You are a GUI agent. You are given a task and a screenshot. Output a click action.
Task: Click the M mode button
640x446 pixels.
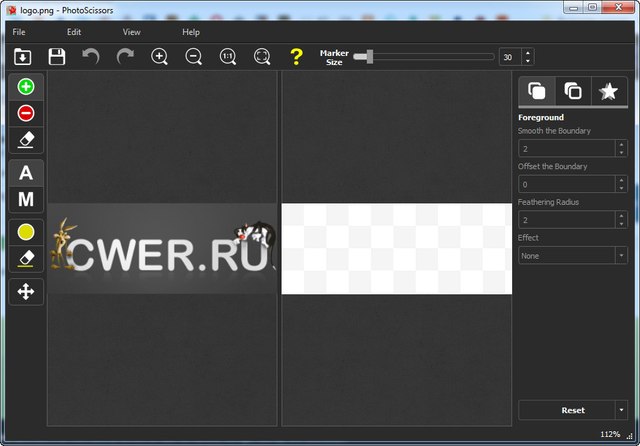coord(26,199)
